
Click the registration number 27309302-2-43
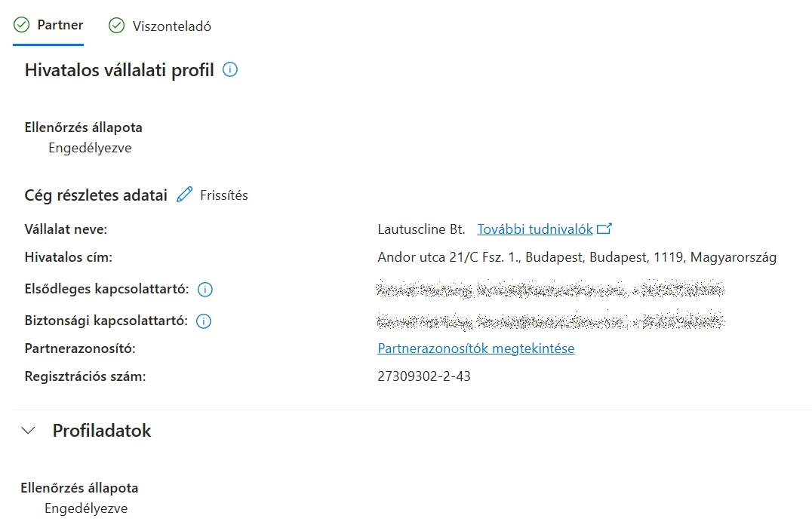tap(423, 376)
